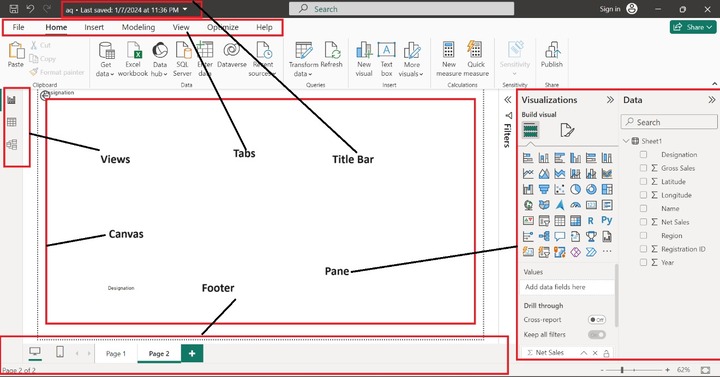Select the Donut chart visual
Screen dimensions: 720x377
pos(591,189)
